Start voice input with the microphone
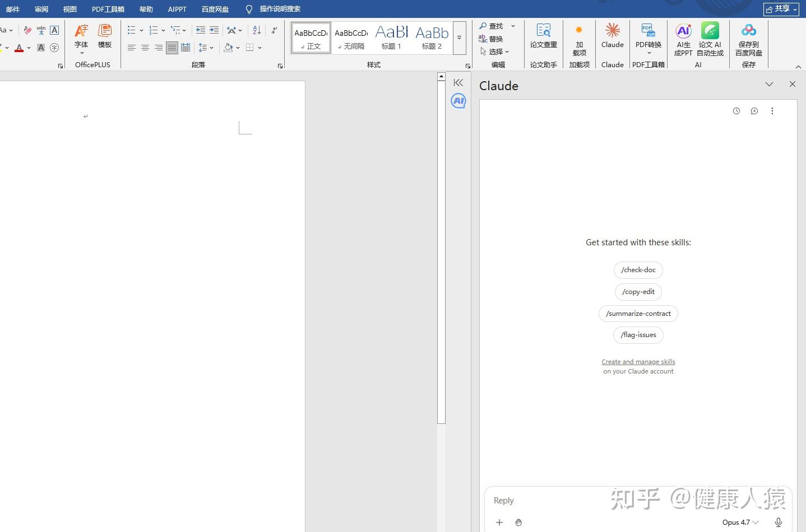 tap(779, 522)
